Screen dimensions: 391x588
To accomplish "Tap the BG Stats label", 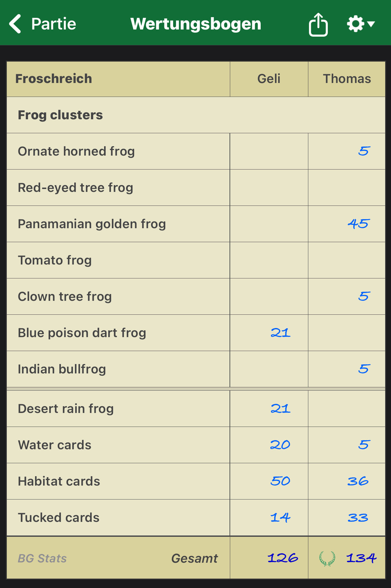I will point(42,558).
